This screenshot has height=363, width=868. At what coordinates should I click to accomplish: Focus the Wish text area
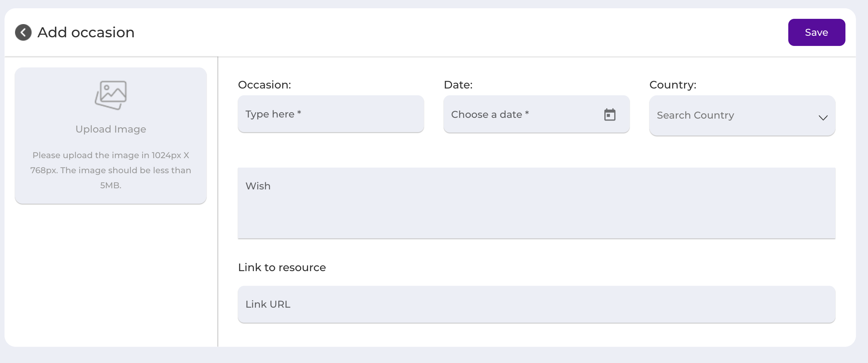[x=536, y=203]
